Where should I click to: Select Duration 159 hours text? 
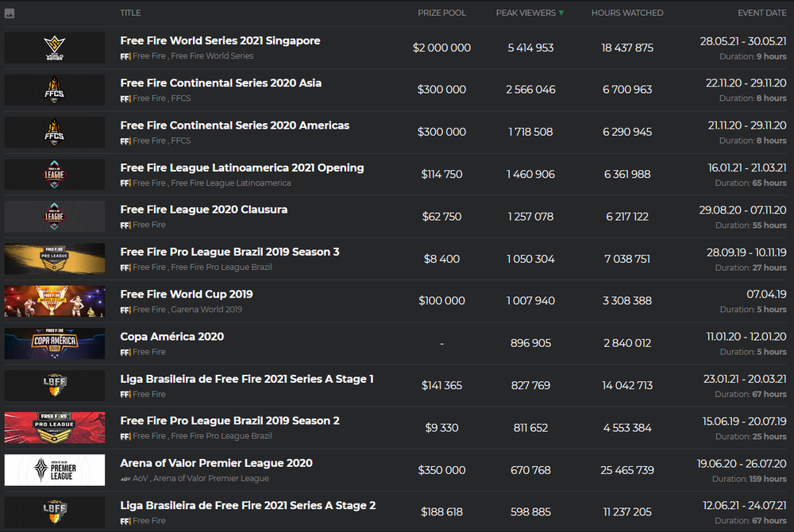click(x=749, y=479)
